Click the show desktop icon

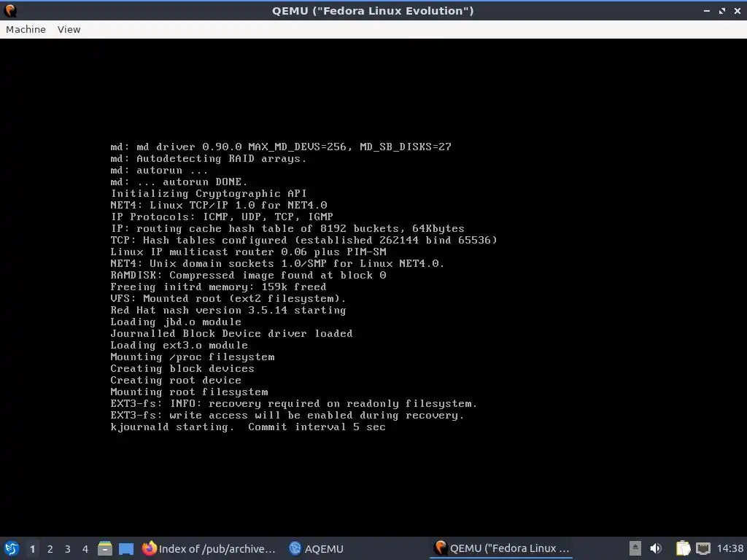click(125, 548)
